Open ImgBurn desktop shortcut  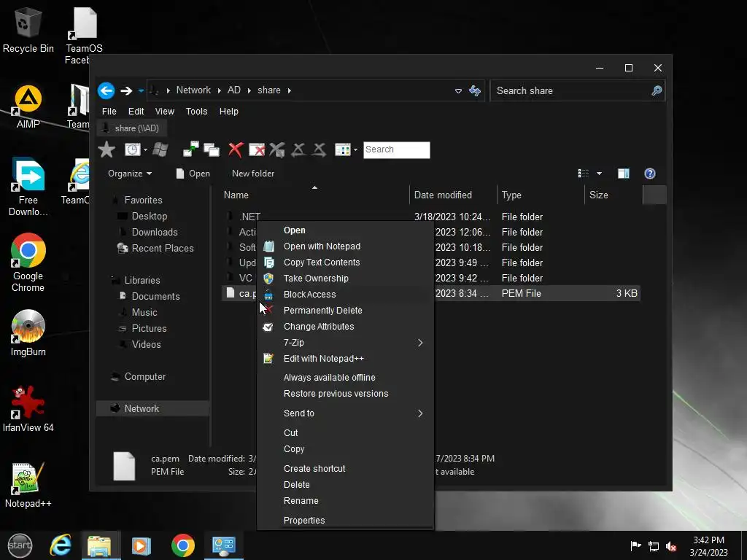pyautogui.click(x=28, y=332)
